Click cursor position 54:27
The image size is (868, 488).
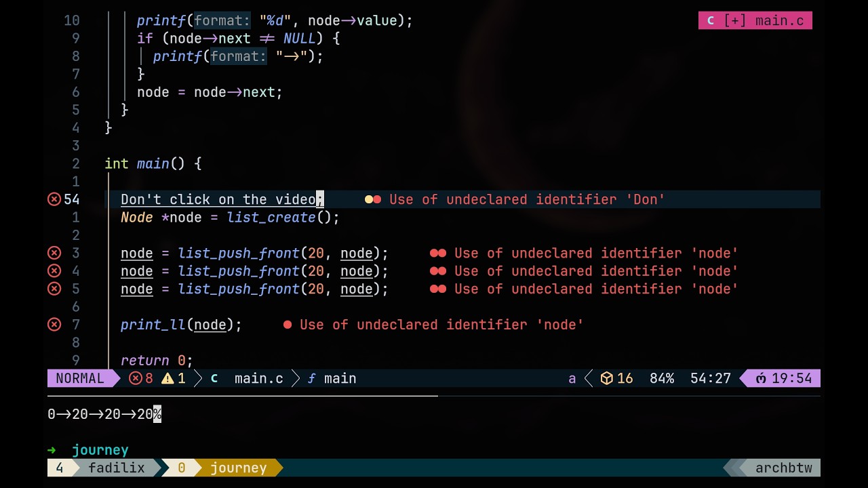point(711,378)
